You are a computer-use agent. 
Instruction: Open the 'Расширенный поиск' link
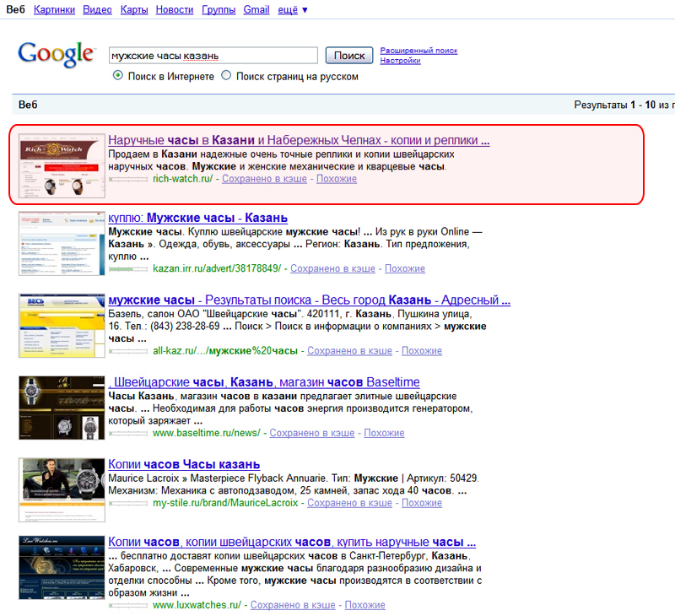[x=418, y=51]
